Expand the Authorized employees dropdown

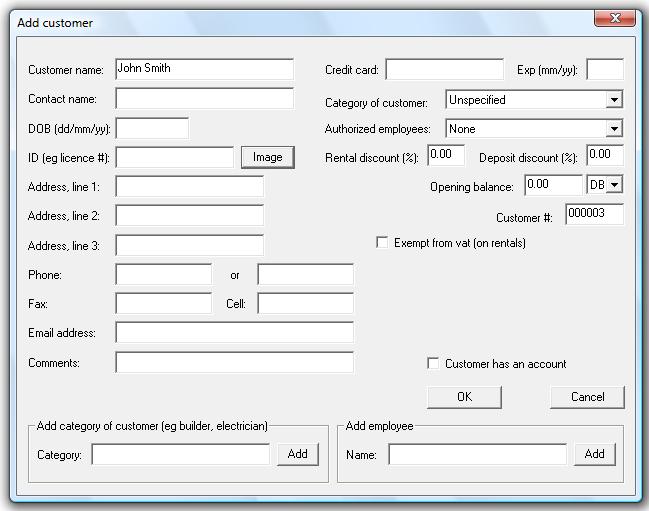(614, 129)
